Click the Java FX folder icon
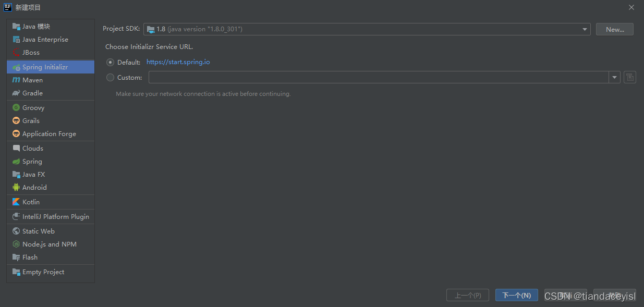This screenshot has width=644, height=307. click(x=16, y=175)
